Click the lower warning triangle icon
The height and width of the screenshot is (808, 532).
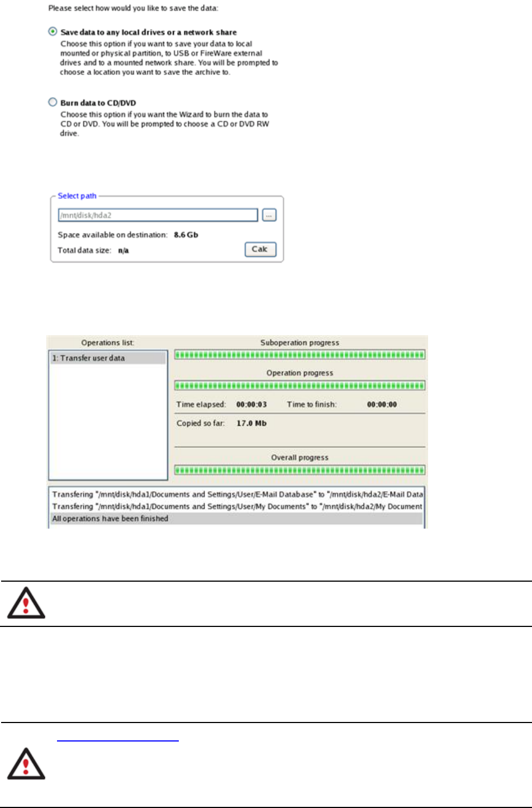click(x=26, y=764)
